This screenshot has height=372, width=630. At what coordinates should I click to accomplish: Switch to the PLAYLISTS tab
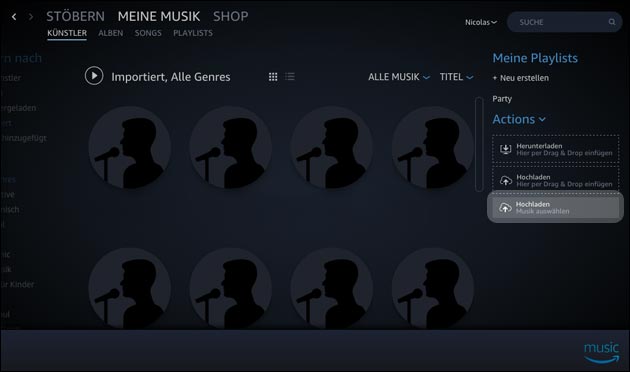(193, 33)
